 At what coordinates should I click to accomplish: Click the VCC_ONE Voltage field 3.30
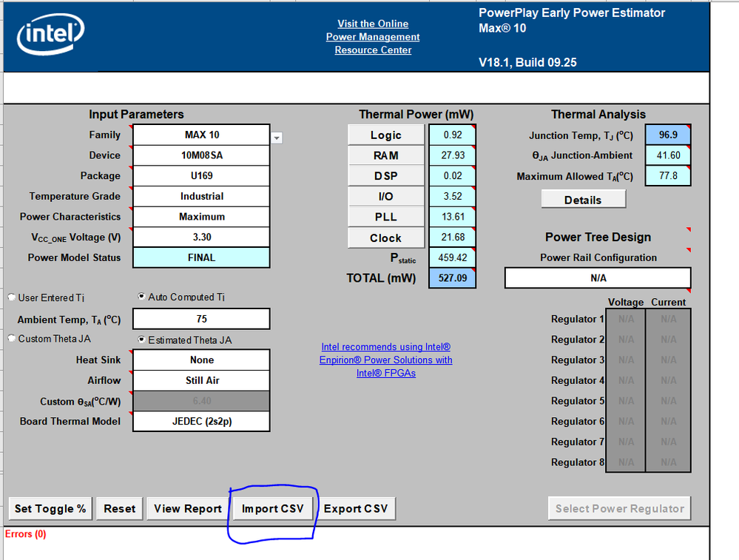[x=202, y=237]
